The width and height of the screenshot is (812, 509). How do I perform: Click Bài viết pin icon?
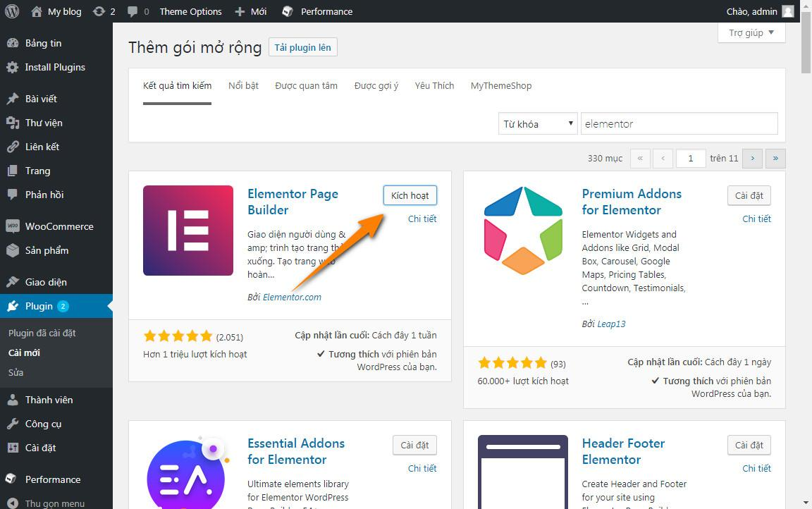coord(13,99)
